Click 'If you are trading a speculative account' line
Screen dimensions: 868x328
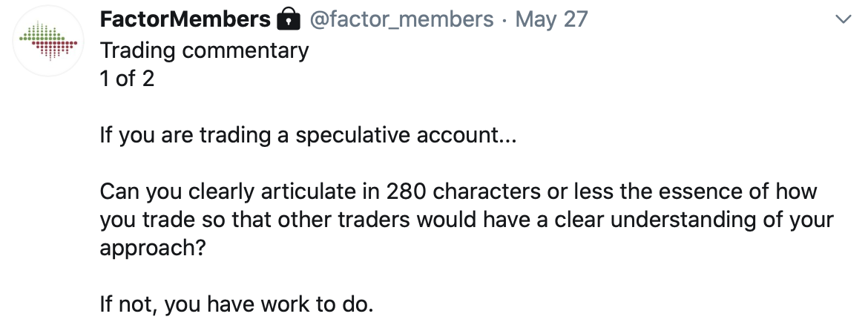click(308, 136)
